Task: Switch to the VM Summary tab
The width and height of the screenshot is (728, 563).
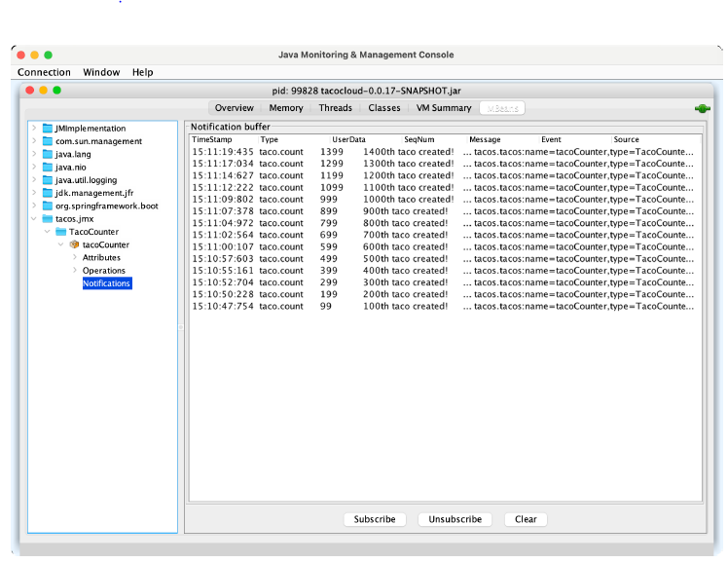Action: (444, 108)
